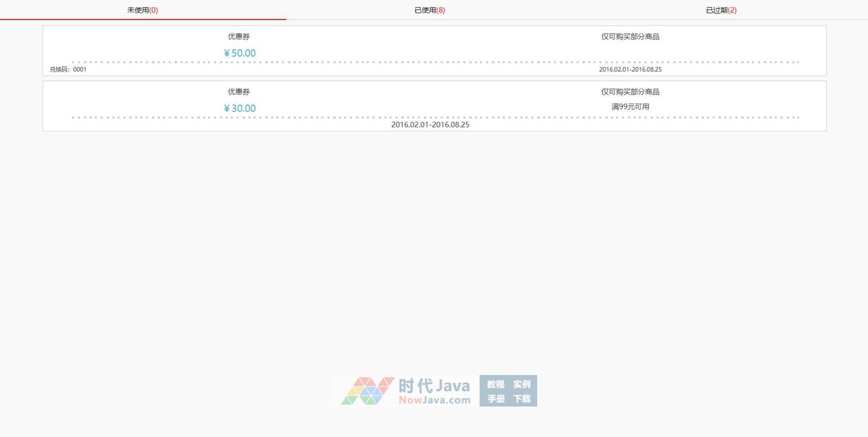Open the 已使用 coupons tab
This screenshot has width=868, height=437.
tap(429, 10)
